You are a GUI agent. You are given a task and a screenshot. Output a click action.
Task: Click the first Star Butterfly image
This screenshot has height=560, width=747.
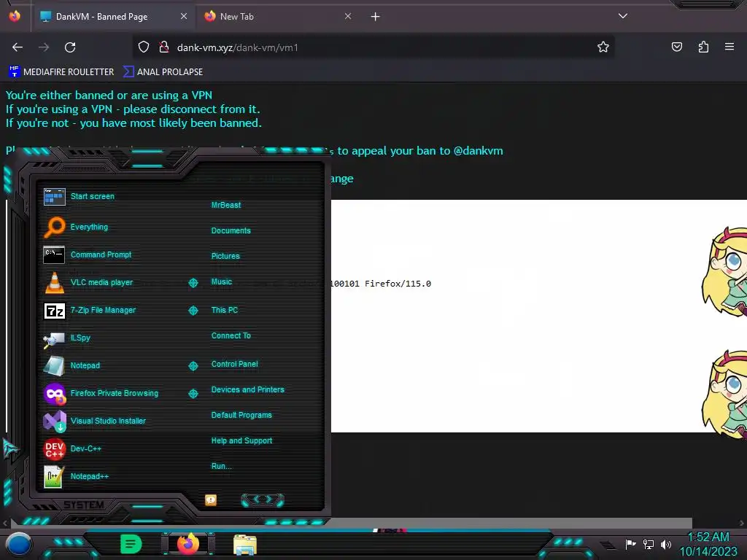[x=724, y=271]
